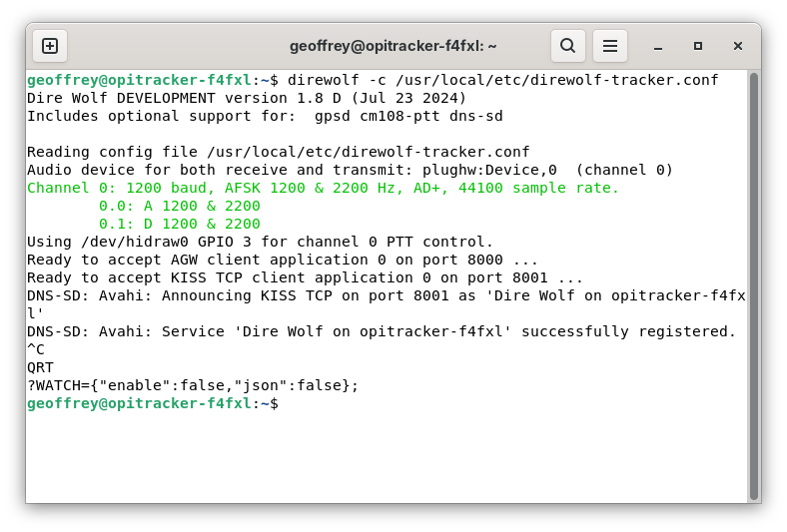Screen dimensions: 787x532
Task: Click the /dev/hidraw0 GPIO 3 PTT line
Action: click(260, 242)
